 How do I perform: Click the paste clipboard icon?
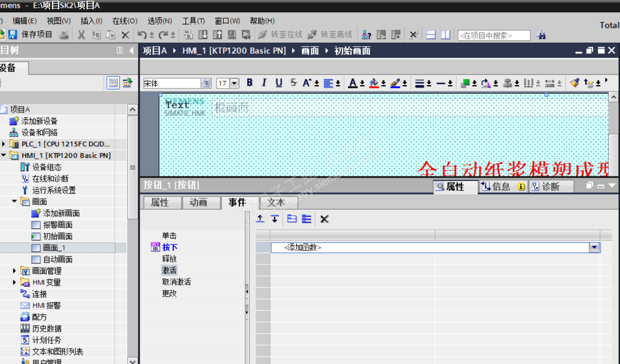[x=110, y=35]
